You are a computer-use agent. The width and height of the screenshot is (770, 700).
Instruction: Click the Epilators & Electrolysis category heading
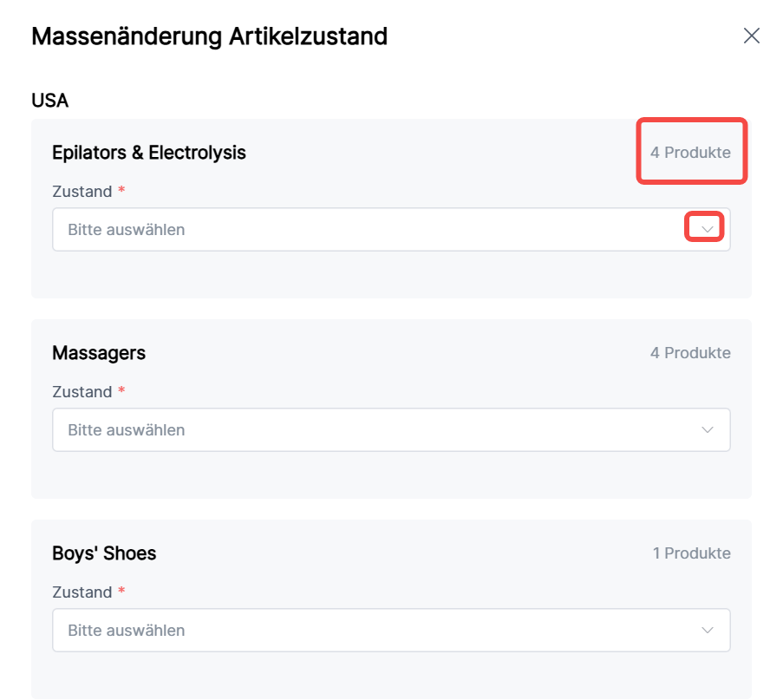point(149,153)
